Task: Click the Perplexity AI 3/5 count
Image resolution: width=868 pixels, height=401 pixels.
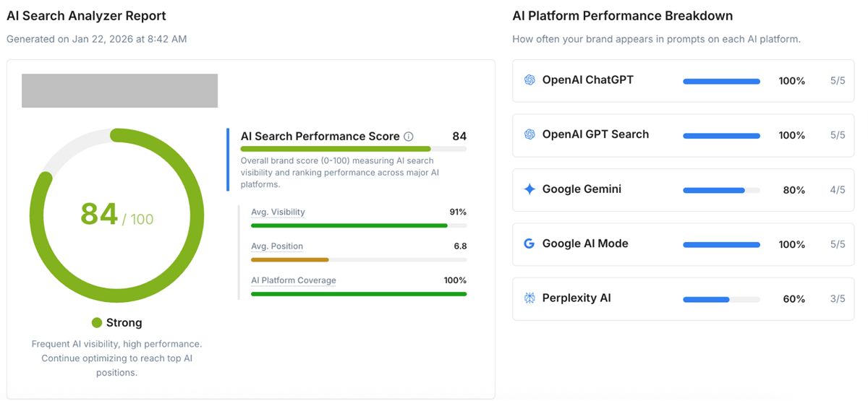Action: [838, 298]
